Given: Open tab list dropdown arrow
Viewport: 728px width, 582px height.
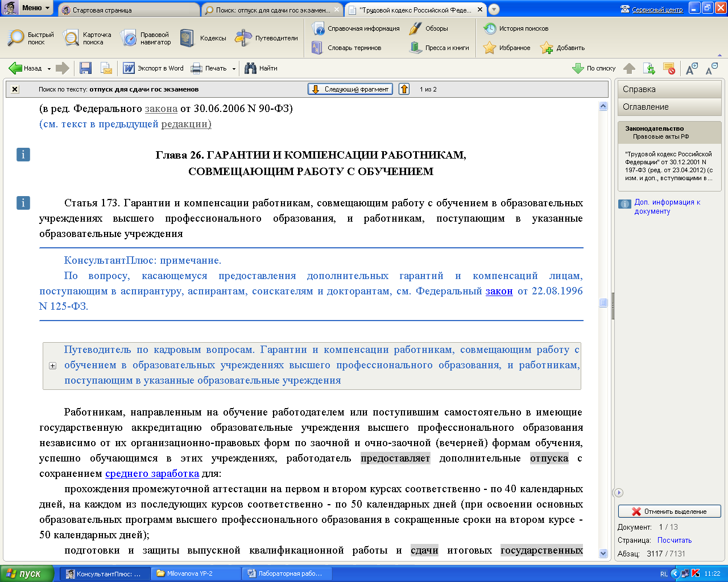Looking at the screenshot, I should point(494,10).
